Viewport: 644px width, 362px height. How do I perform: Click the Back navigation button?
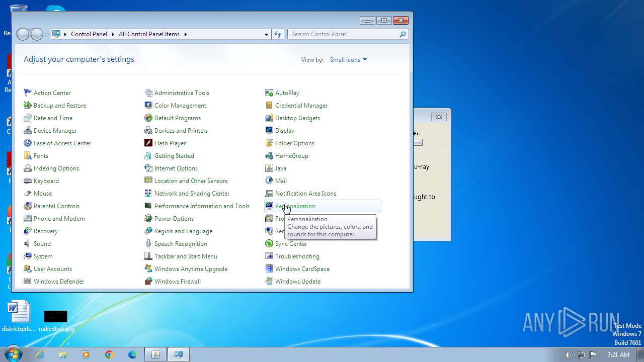click(23, 34)
